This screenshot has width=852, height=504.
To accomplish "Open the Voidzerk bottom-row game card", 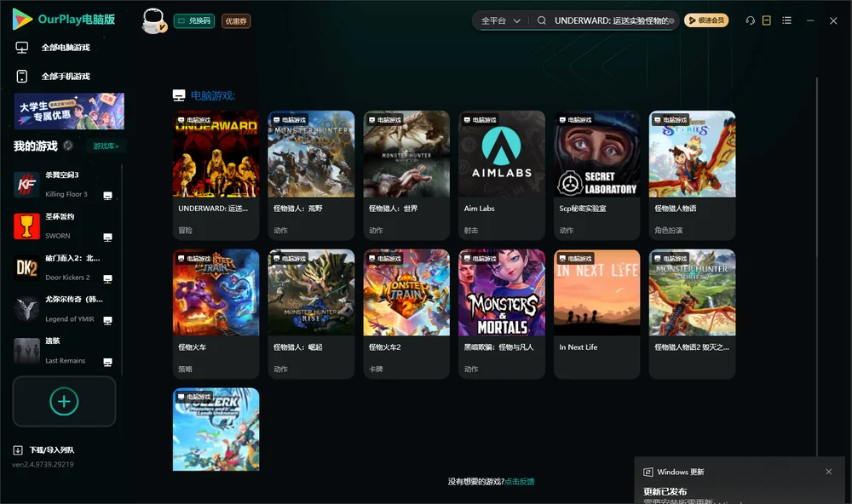I will [216, 429].
